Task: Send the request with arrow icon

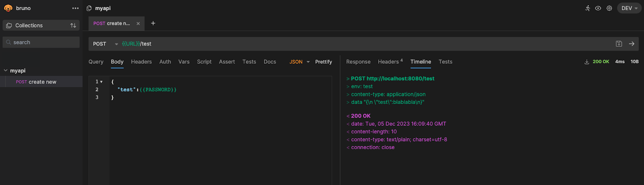Action: coord(632,44)
